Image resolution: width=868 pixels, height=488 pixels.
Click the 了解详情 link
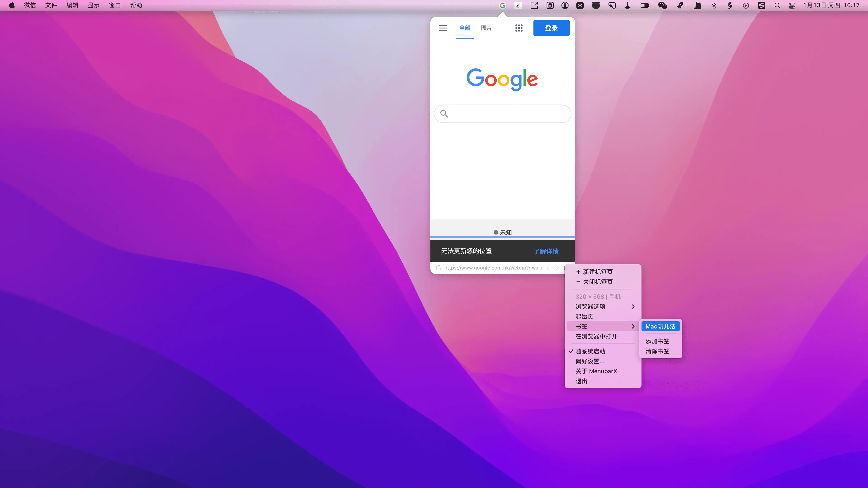(x=546, y=251)
